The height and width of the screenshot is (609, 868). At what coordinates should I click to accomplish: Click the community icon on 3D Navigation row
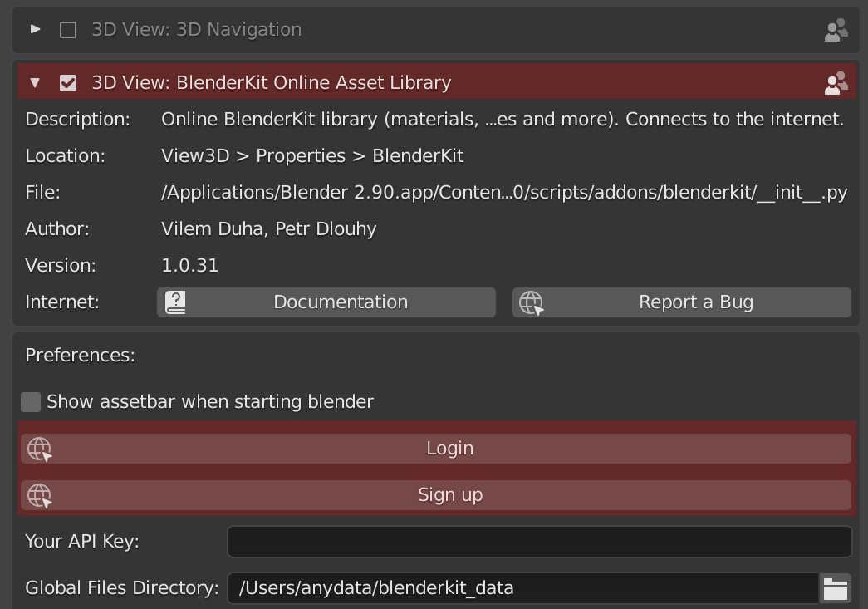coord(836,30)
